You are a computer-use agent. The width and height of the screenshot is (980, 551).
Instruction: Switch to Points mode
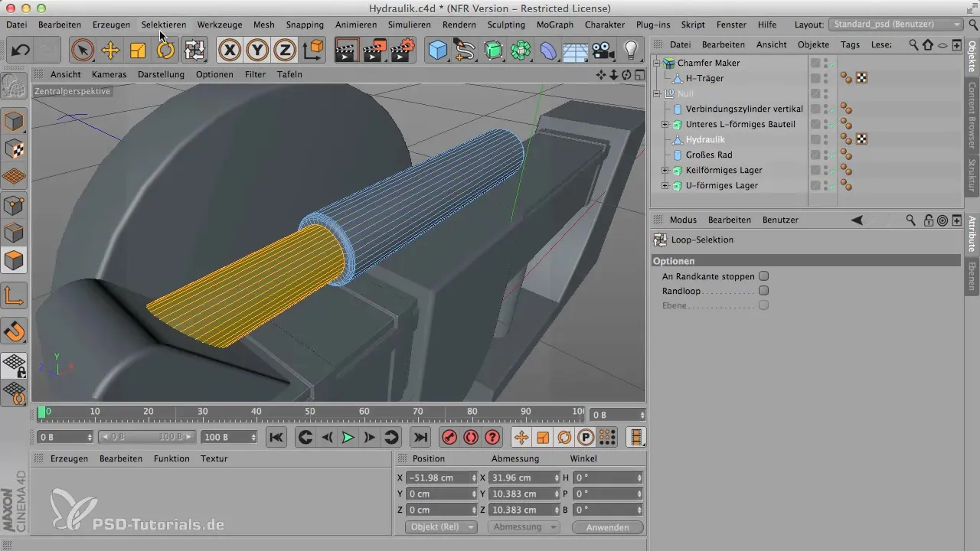pyautogui.click(x=15, y=205)
